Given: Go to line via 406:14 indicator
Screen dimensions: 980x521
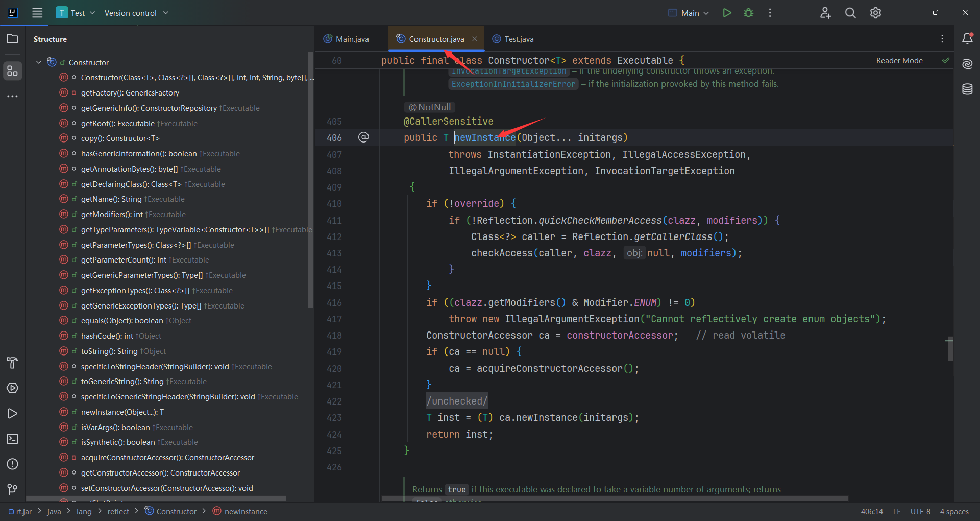Looking at the screenshot, I should click(872, 511).
